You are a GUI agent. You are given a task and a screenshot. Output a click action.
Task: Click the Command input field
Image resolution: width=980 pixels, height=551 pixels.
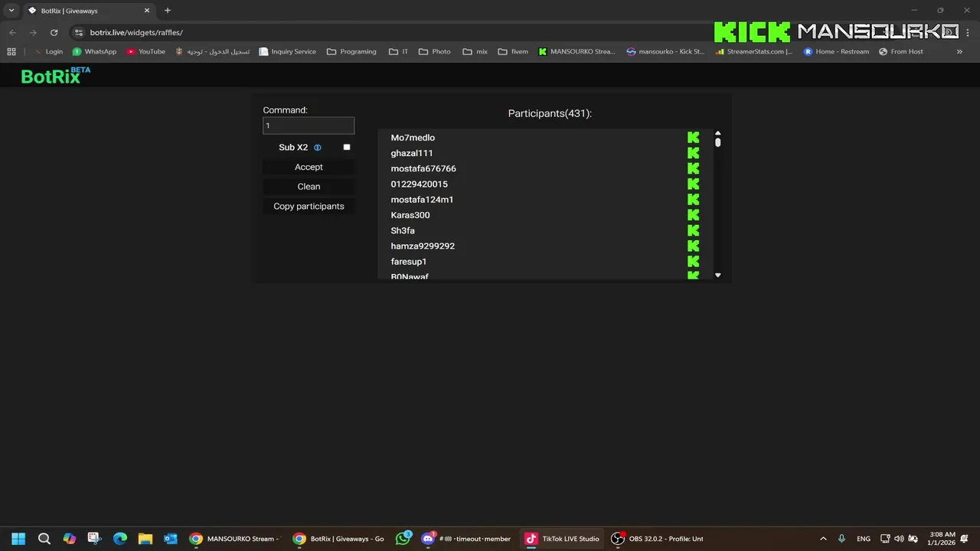[309, 126]
